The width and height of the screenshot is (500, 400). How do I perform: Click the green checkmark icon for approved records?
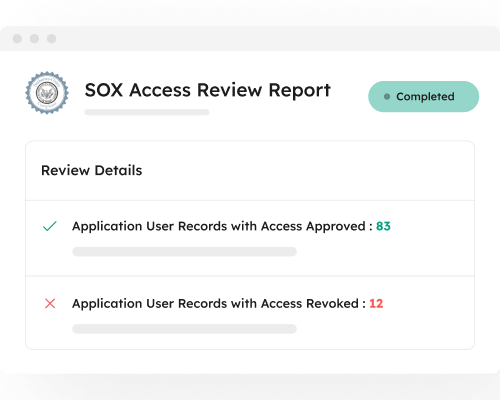click(x=50, y=226)
